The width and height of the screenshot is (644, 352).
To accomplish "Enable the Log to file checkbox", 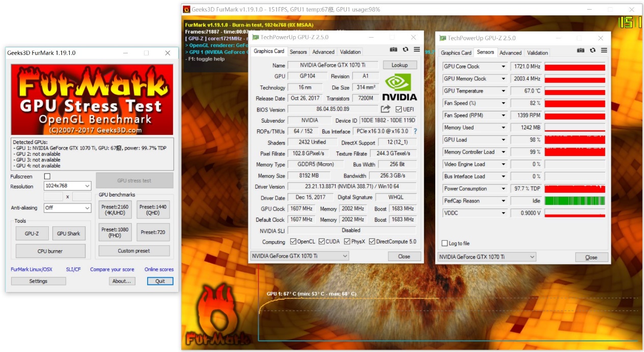I will click(x=445, y=244).
